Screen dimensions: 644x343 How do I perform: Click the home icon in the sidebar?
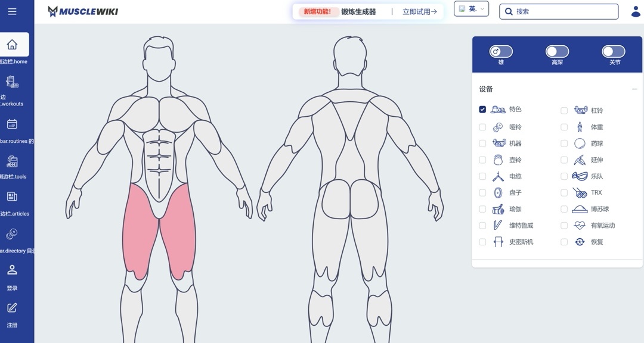point(12,44)
